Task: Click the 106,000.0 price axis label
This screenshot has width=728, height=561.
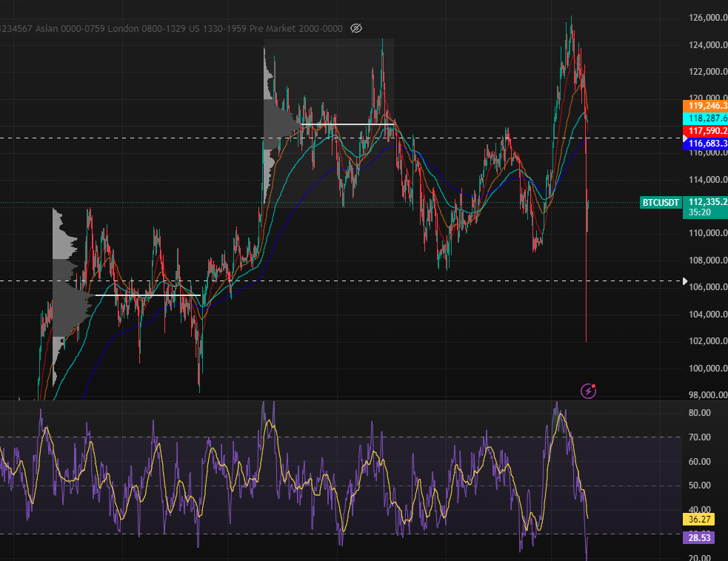Action: pos(708,287)
